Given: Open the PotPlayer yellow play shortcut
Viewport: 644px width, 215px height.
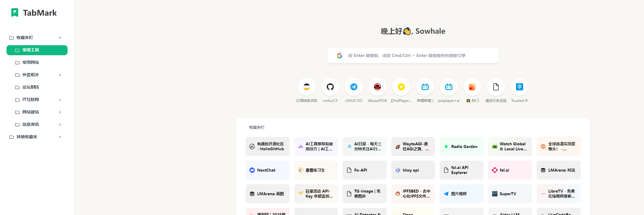Looking at the screenshot, I should pyautogui.click(x=401, y=87).
